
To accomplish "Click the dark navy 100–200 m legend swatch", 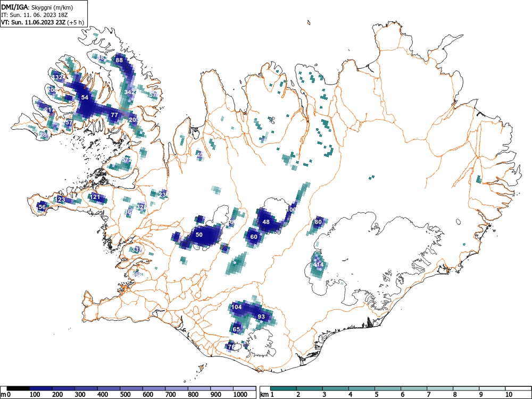I will pyautogui.click(x=41, y=388).
